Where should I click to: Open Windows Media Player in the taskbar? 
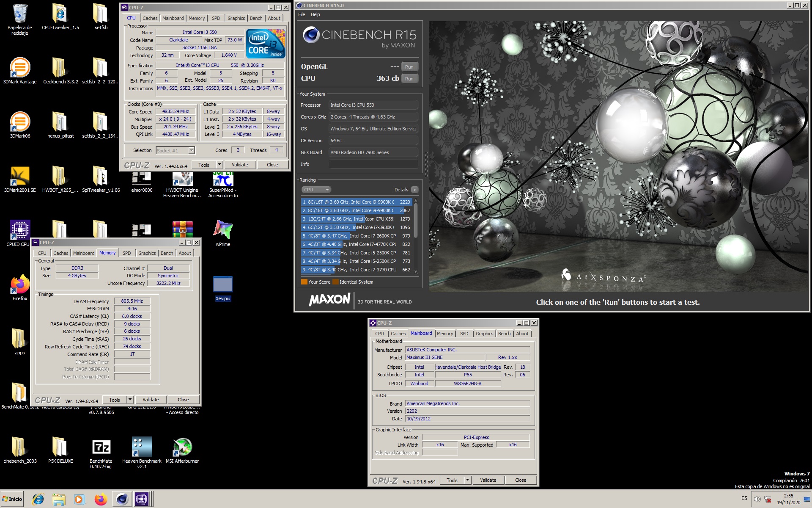pos(79,499)
